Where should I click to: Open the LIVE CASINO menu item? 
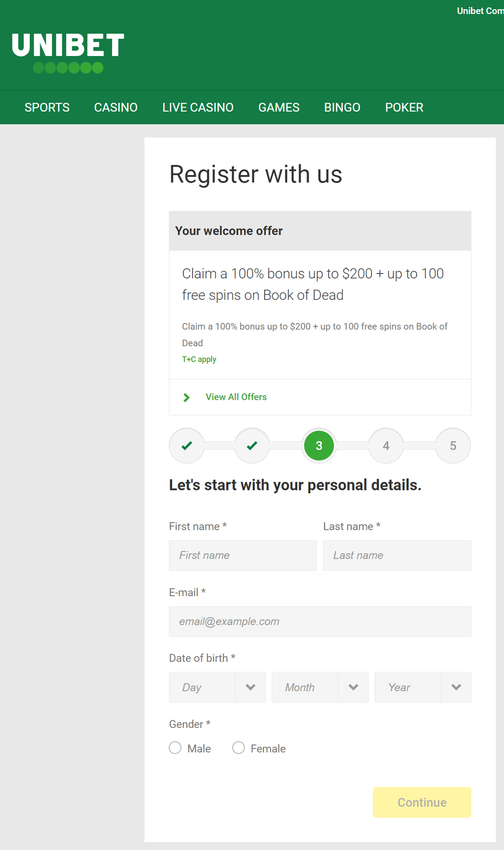pos(198,107)
